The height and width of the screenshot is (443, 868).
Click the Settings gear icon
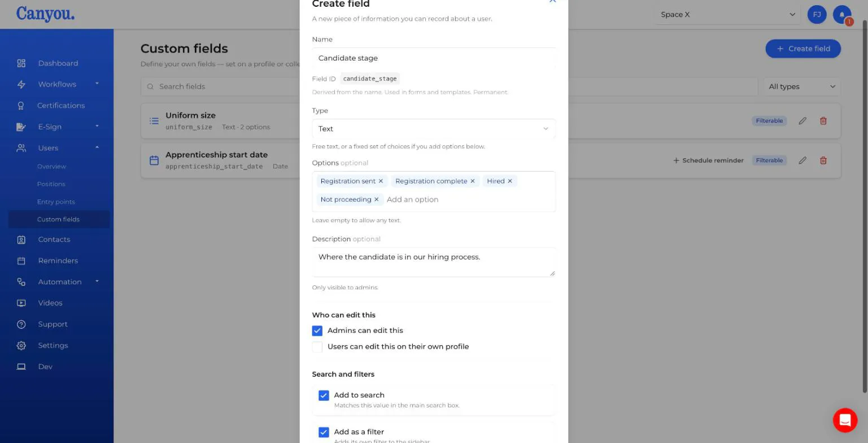click(21, 345)
